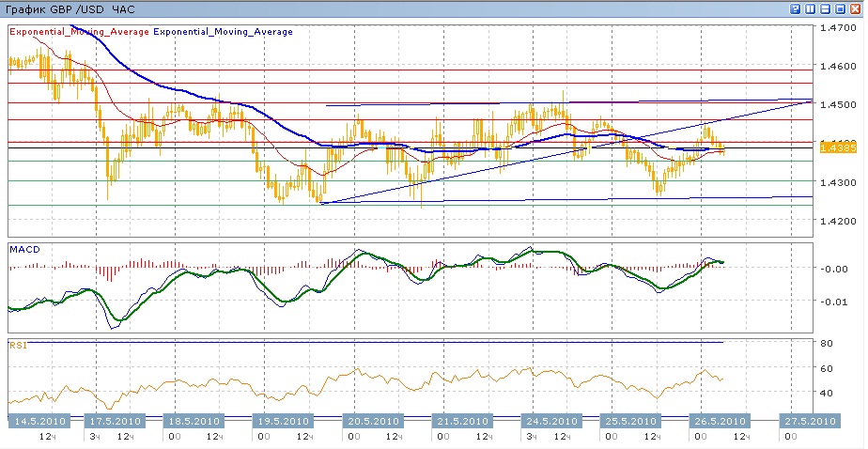Click the 24.5.2010 date marker
Image resolution: width=868 pixels, height=449 pixels.
(x=551, y=420)
